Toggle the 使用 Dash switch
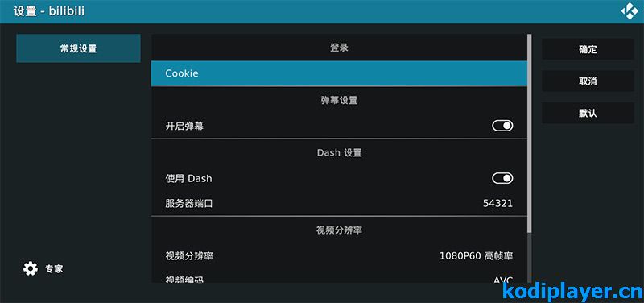This screenshot has height=303, width=644. [502, 178]
